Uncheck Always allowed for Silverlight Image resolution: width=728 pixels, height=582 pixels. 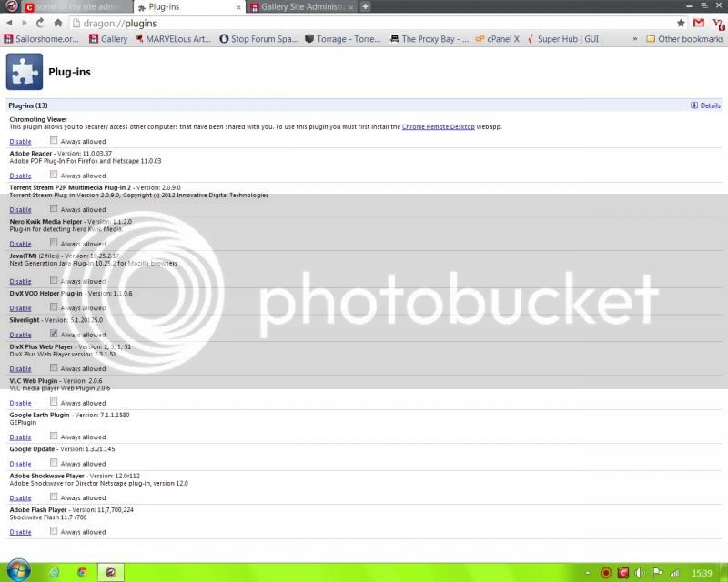tap(54, 333)
